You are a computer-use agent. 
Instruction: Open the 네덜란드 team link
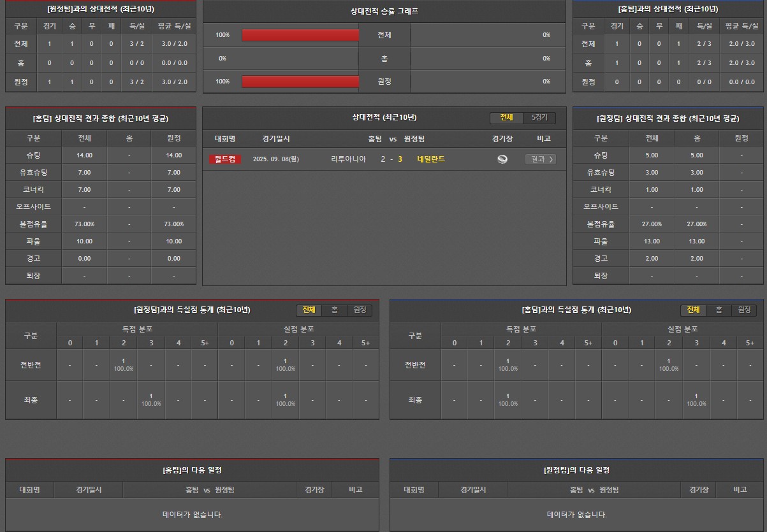click(x=431, y=159)
